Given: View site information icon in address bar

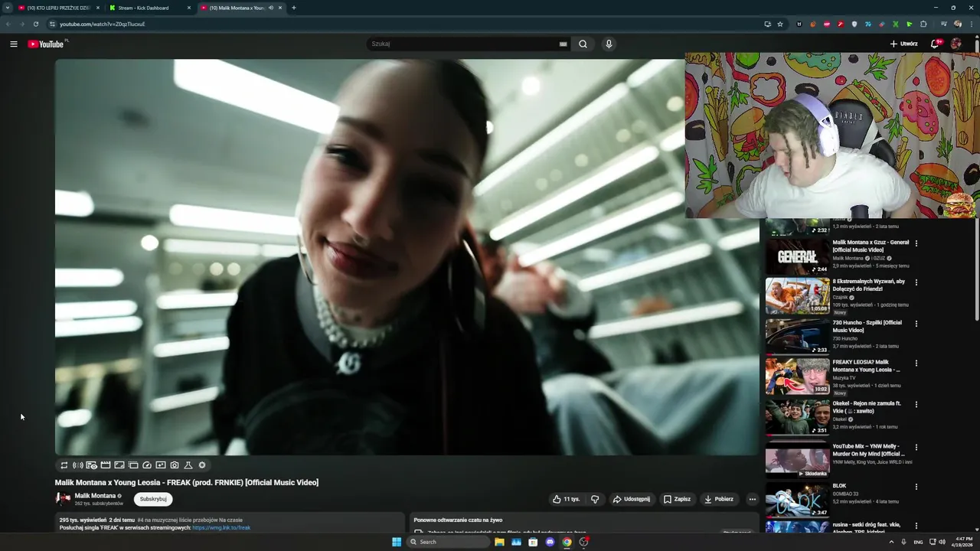Looking at the screenshot, I should click(x=52, y=24).
